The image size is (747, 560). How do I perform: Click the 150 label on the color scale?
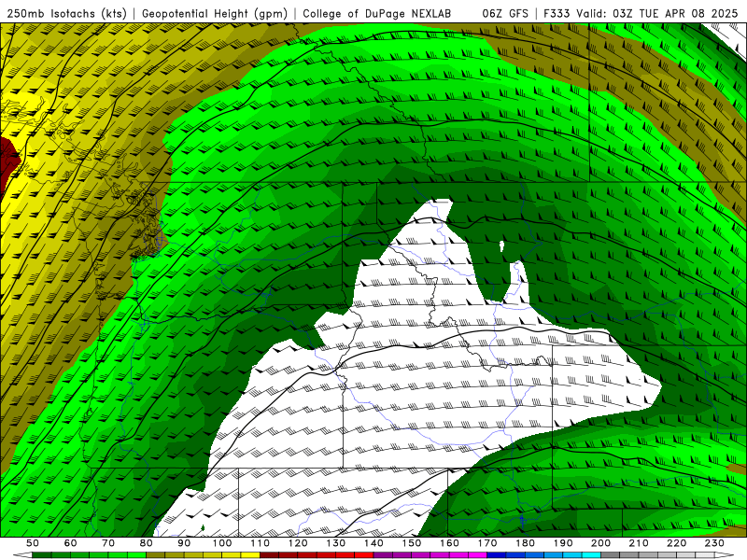coord(412,543)
